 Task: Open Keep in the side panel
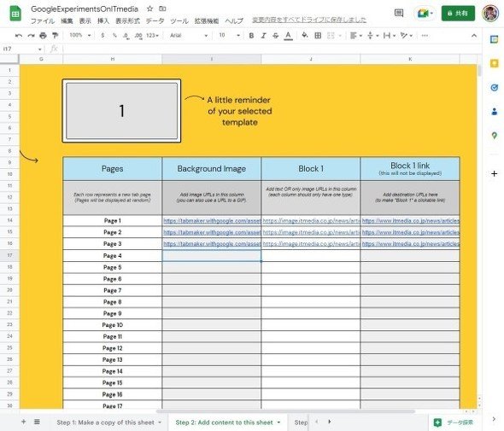pyautogui.click(x=494, y=63)
